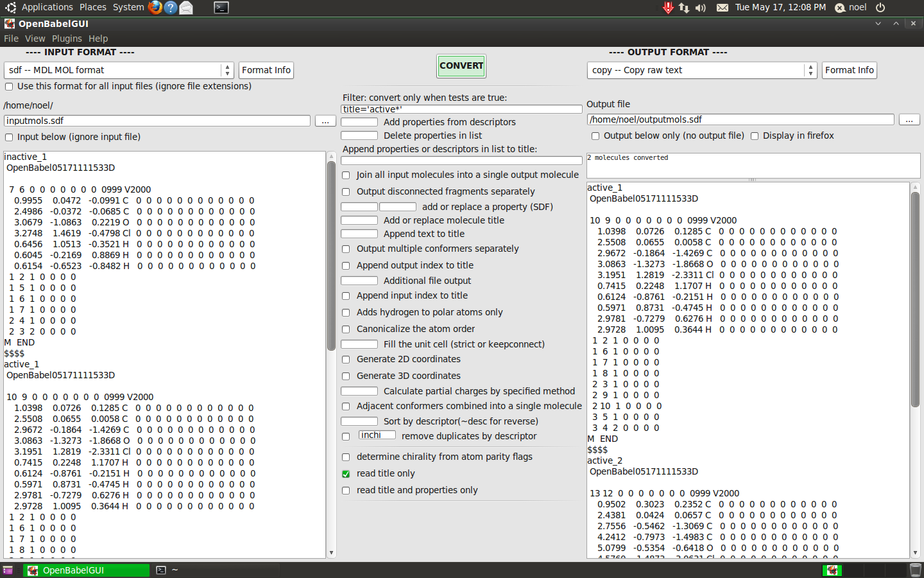
Task: Open the user status icon beside noel
Action: click(840, 8)
